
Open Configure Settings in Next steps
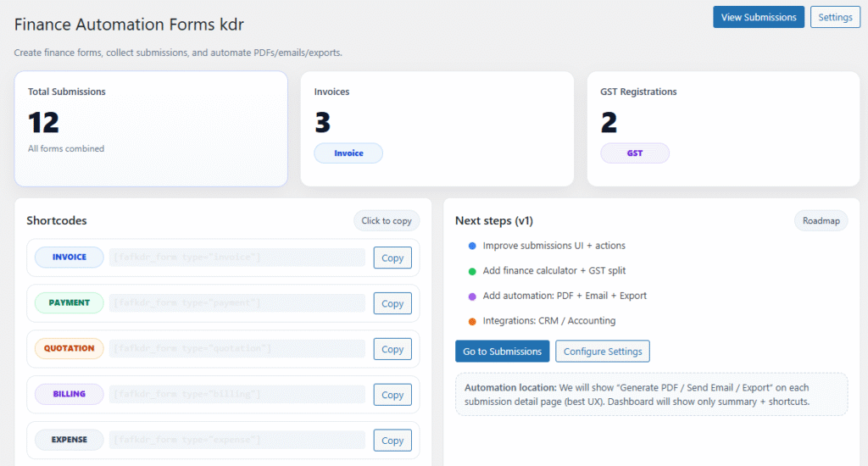(x=603, y=352)
